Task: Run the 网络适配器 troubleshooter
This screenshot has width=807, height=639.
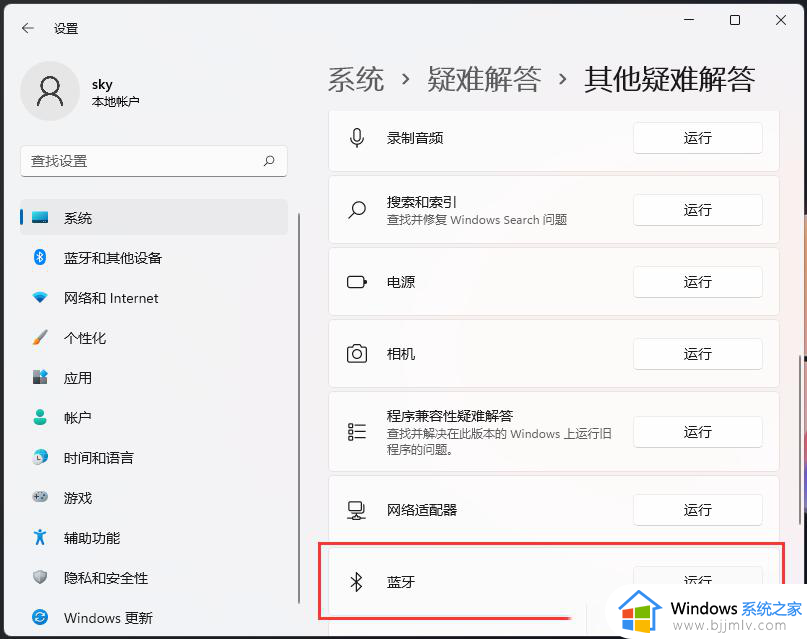Action: click(x=697, y=510)
